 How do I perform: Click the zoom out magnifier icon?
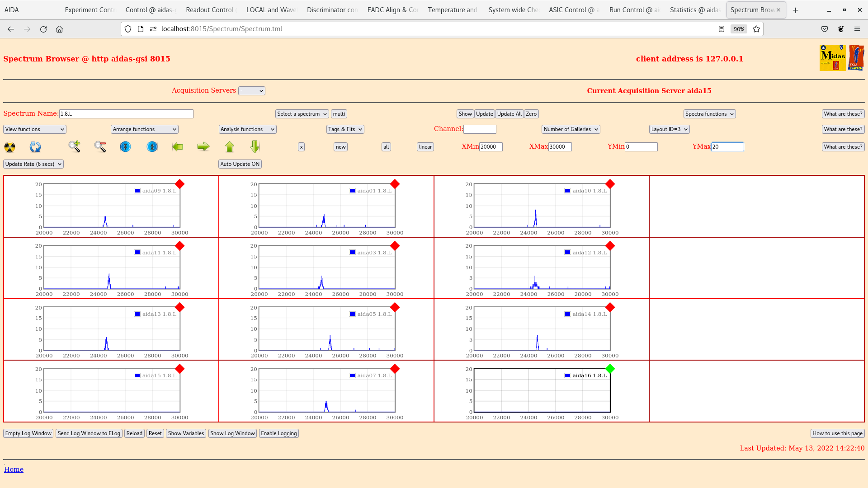coord(100,146)
